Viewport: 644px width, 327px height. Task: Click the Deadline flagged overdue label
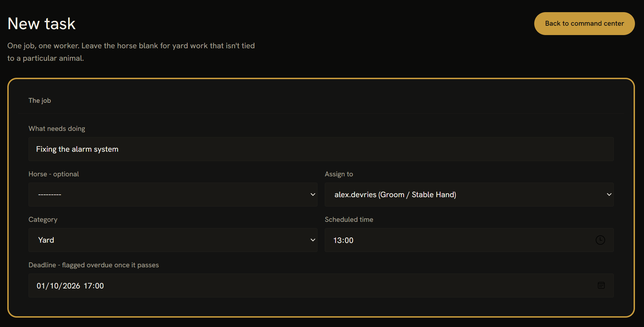(x=93, y=265)
